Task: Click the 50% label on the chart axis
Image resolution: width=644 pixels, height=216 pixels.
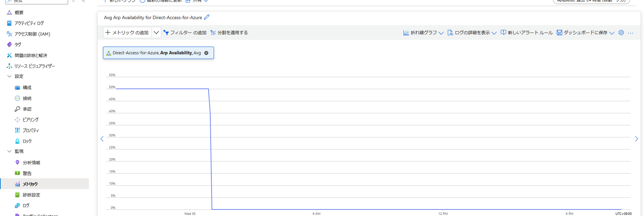Action: point(112,87)
